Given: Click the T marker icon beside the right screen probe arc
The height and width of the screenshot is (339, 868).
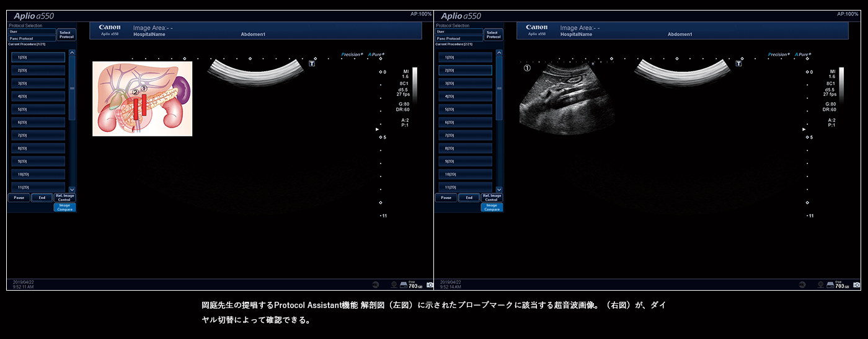Looking at the screenshot, I should (740, 63).
